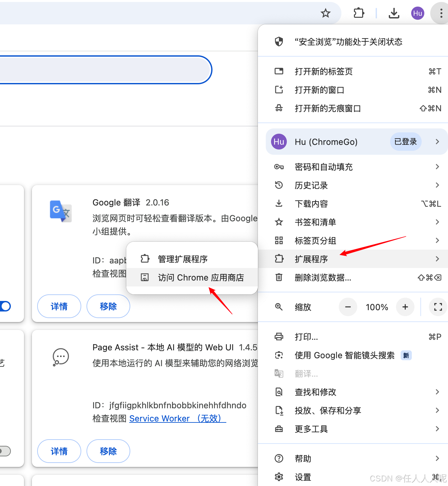The image size is (448, 486).
Task: Expand the 书签和清单 submenu arrow
Action: (437, 222)
